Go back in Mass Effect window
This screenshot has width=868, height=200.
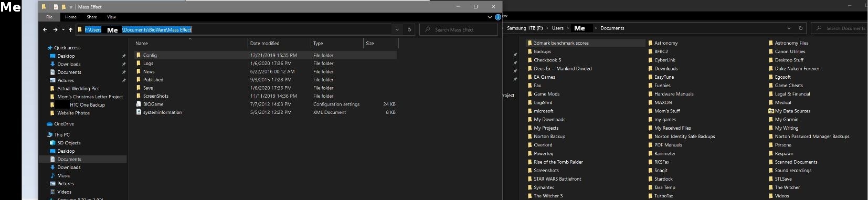[45, 29]
